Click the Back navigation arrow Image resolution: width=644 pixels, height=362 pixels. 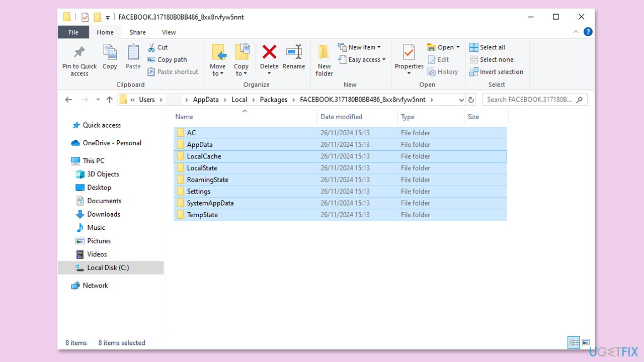point(68,100)
